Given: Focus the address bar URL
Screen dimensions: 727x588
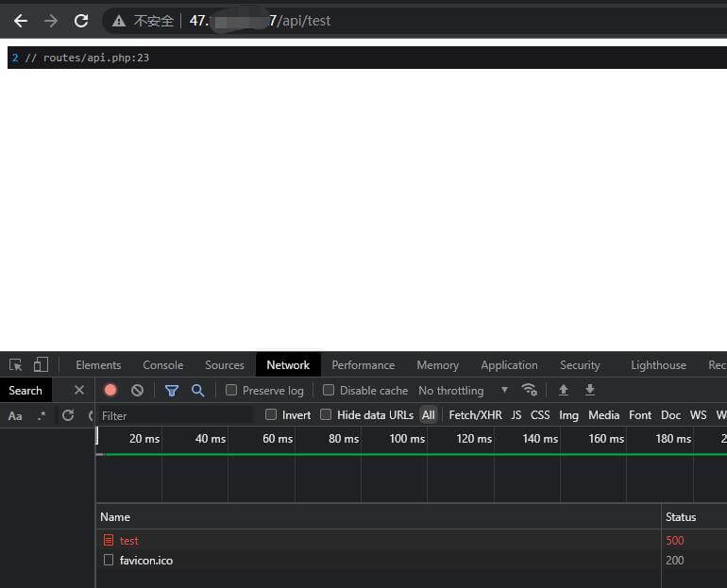Looking at the screenshot, I should [260, 21].
